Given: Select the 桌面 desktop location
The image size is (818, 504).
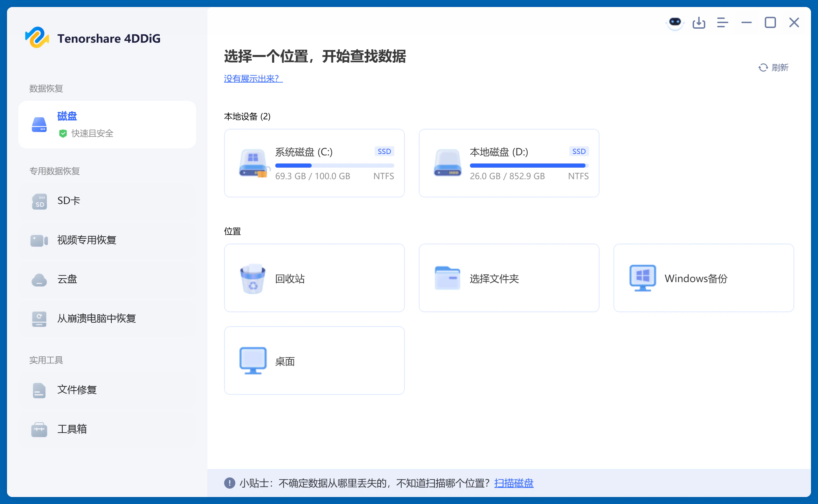Looking at the screenshot, I should (314, 361).
